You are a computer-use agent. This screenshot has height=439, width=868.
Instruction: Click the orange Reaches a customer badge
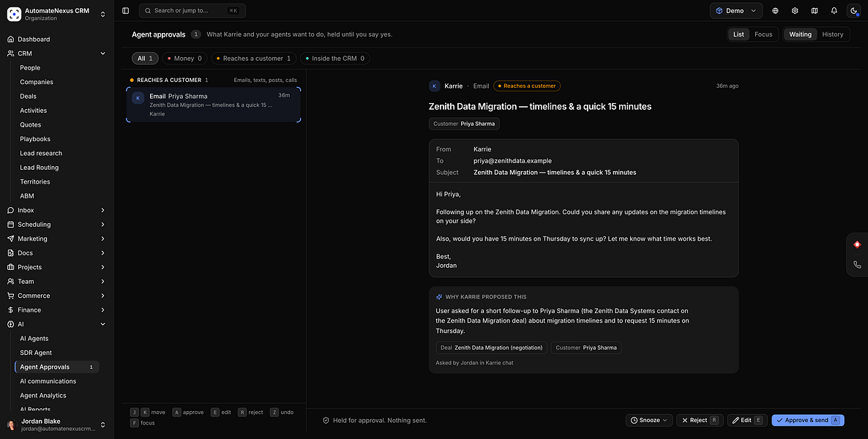pyautogui.click(x=527, y=86)
